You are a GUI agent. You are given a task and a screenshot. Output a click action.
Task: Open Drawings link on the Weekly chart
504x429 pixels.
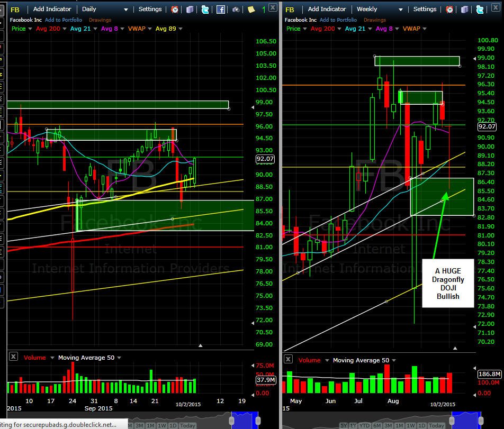point(375,20)
